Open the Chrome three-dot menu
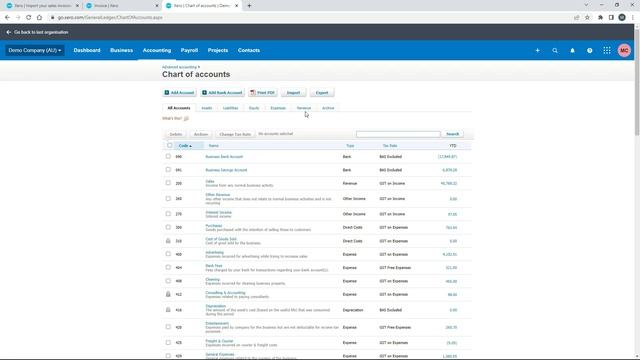The height and width of the screenshot is (360, 640). pos(633,18)
